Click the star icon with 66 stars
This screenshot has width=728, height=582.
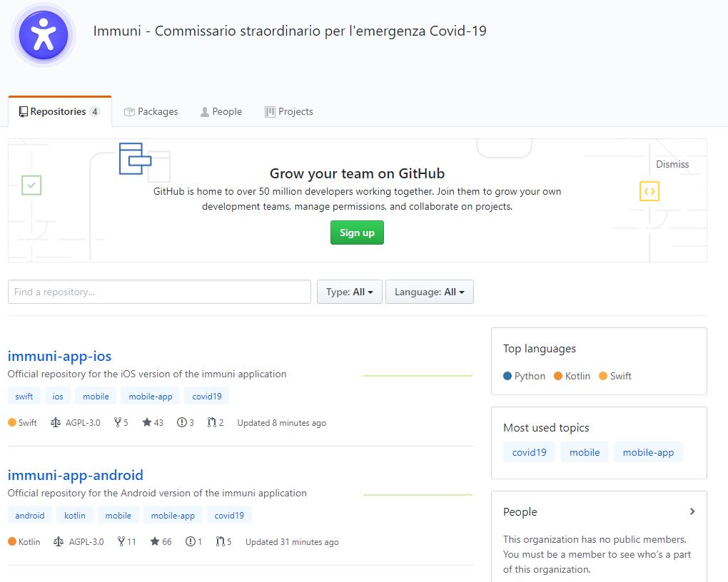pyautogui.click(x=155, y=541)
